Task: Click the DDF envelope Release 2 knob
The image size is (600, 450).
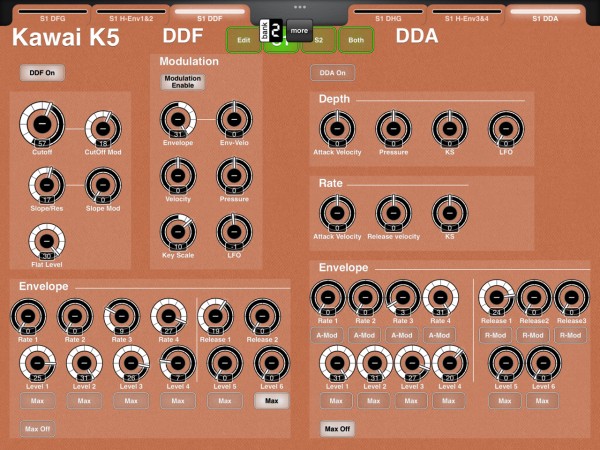Action: pyautogui.click(x=262, y=316)
